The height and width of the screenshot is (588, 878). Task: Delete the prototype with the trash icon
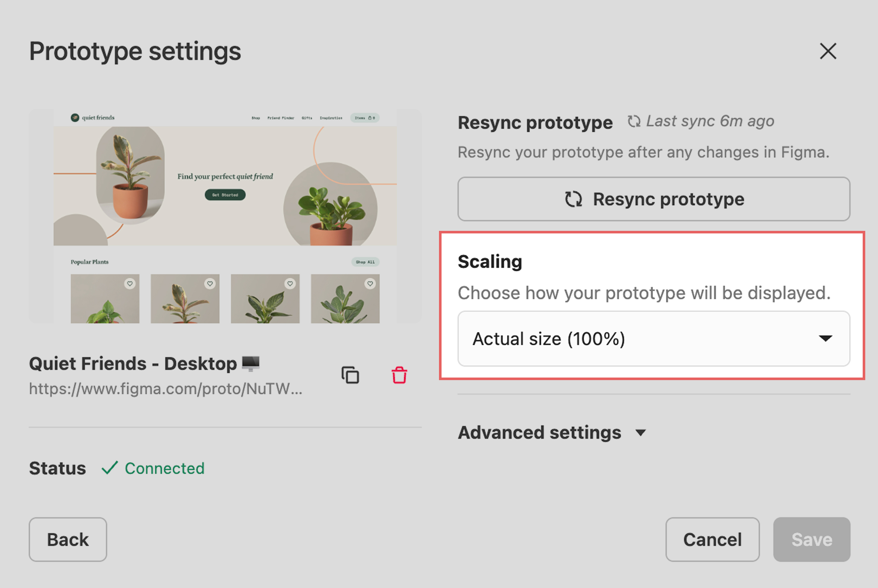click(x=399, y=375)
